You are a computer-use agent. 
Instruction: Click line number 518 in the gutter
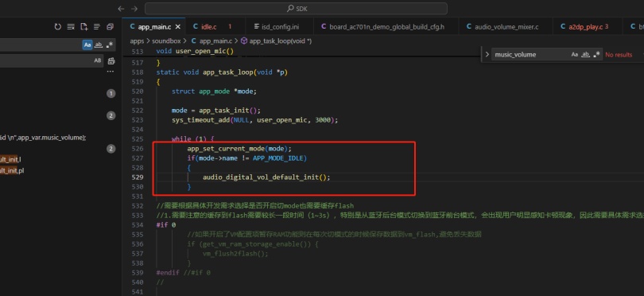click(138, 72)
